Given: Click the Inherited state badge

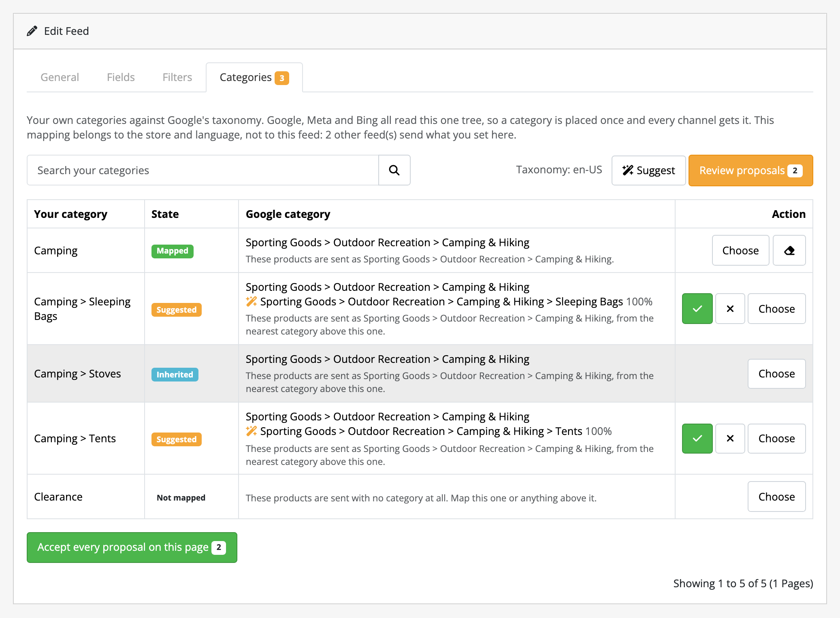Looking at the screenshot, I should coord(175,375).
